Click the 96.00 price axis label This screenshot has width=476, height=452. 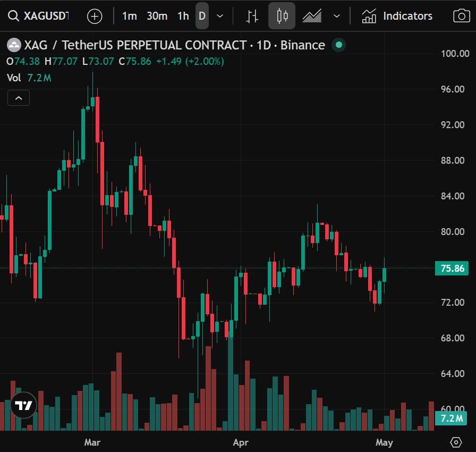(x=452, y=89)
